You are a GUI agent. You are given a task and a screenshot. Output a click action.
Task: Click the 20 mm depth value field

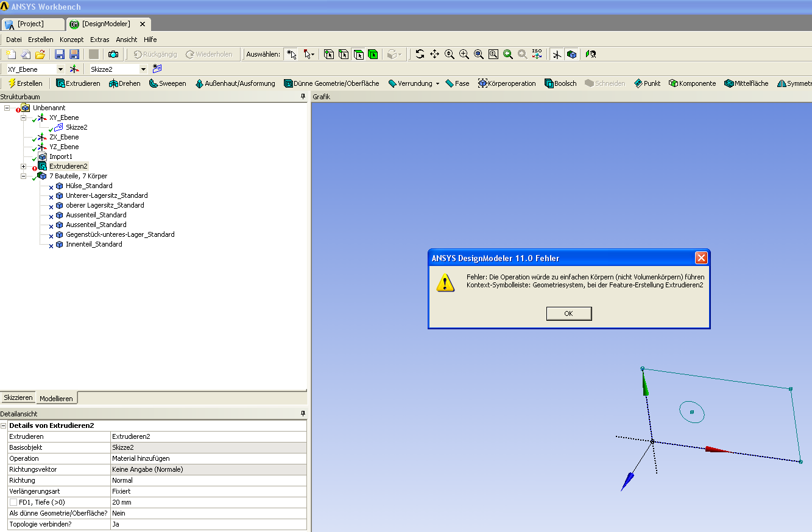tap(208, 502)
